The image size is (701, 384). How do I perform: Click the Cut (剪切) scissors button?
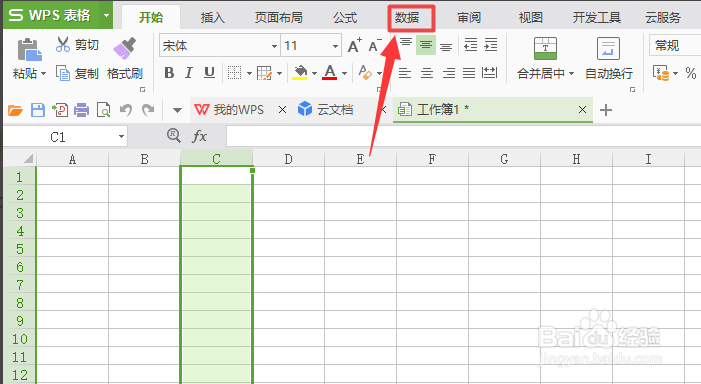(77, 45)
